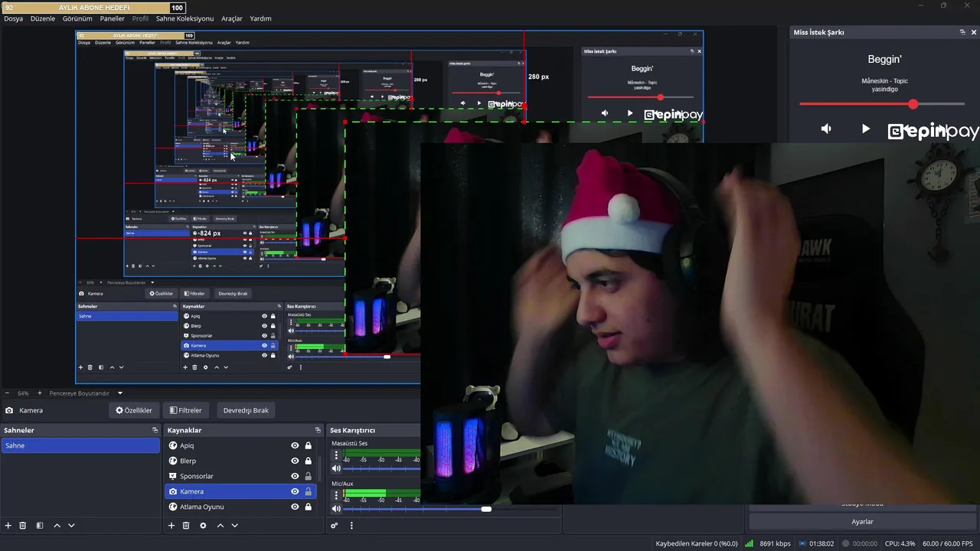This screenshot has height=551, width=980.
Task: Unlock the Apiq source
Action: [x=309, y=445]
